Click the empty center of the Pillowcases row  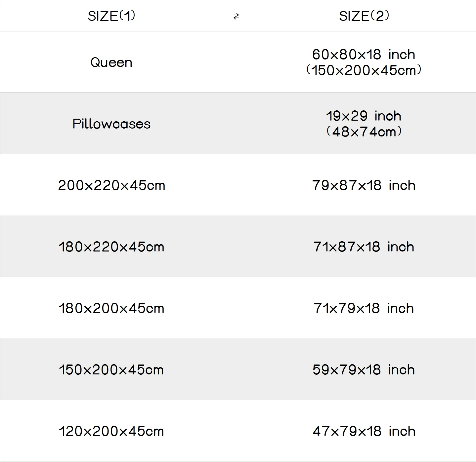click(x=236, y=124)
